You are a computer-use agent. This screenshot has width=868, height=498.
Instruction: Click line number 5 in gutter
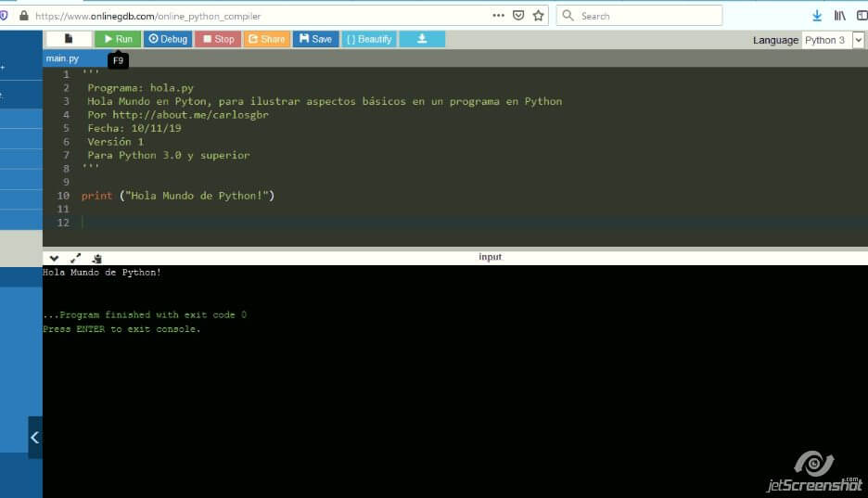(66, 128)
